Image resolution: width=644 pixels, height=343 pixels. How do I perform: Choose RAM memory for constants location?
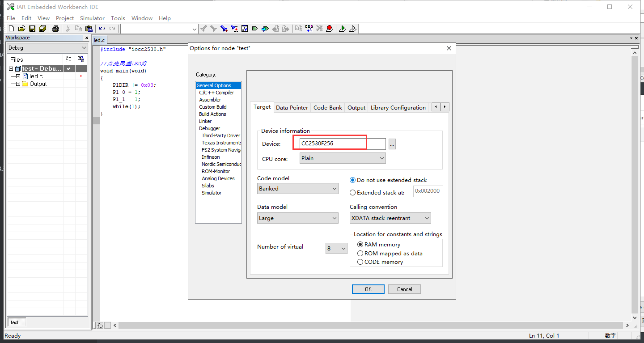(360, 245)
